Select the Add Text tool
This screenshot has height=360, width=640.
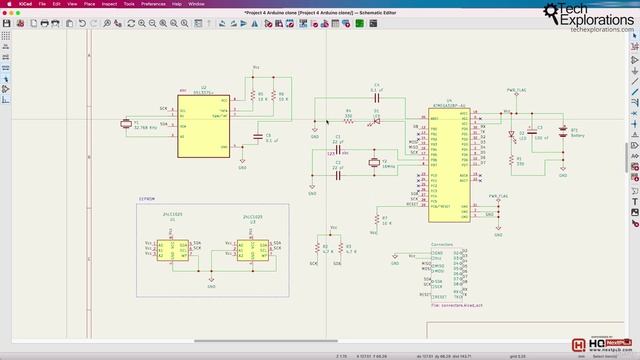pos(635,202)
